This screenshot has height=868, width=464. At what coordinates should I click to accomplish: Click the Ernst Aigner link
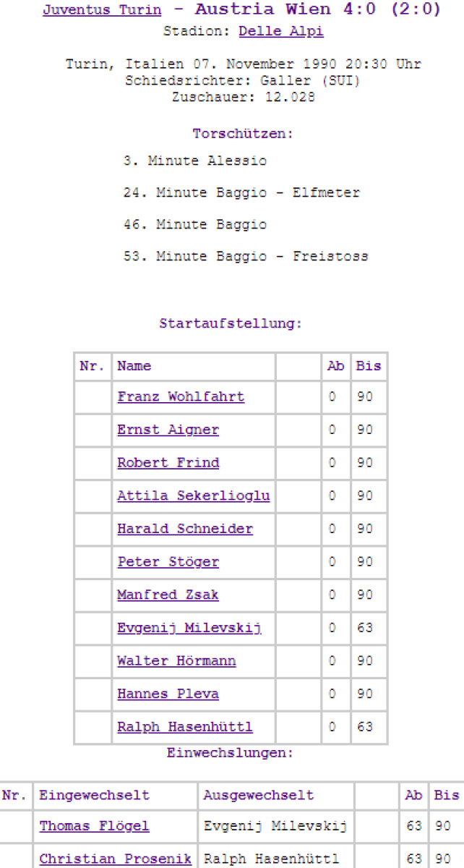point(168,430)
